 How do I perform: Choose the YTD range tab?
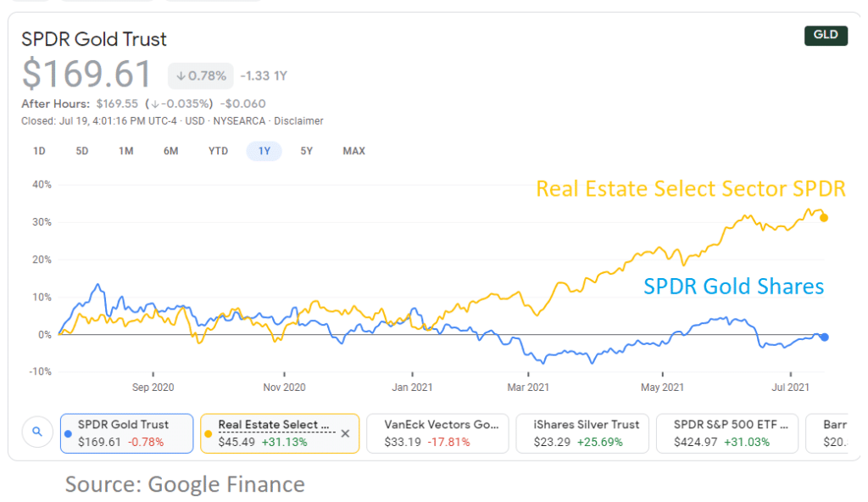(218, 151)
